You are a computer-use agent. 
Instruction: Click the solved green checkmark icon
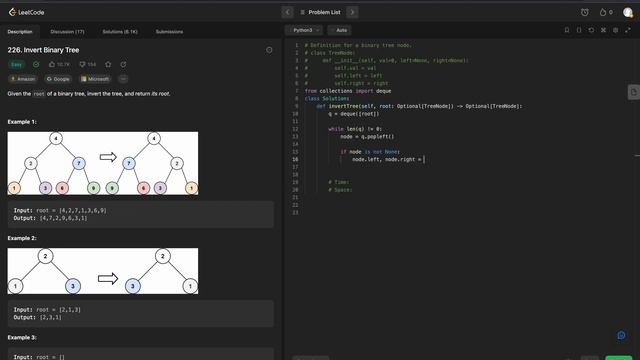(x=36, y=64)
